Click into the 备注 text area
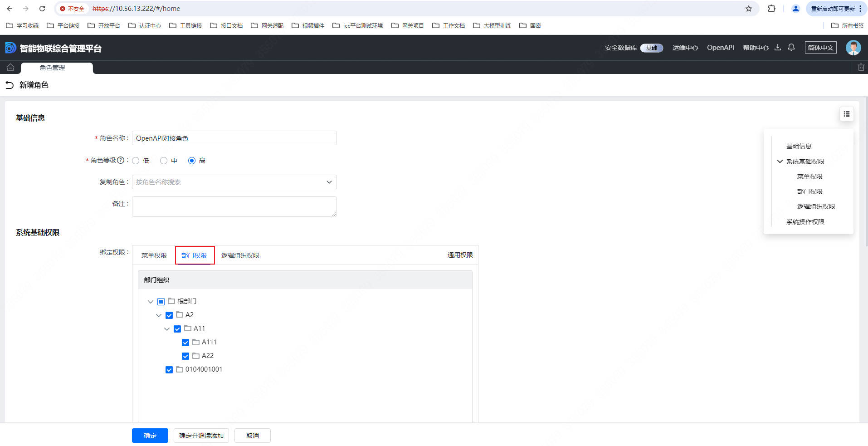The image size is (868, 446). click(234, 206)
